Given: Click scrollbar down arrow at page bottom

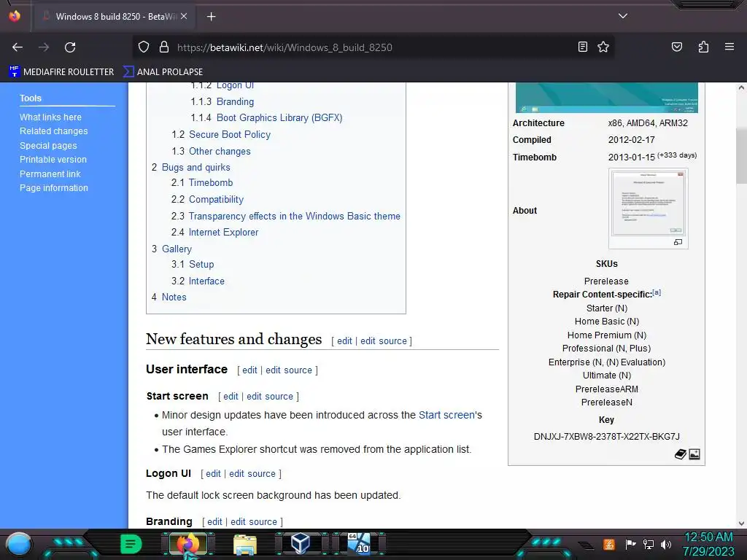Looking at the screenshot, I should click(x=741, y=524).
